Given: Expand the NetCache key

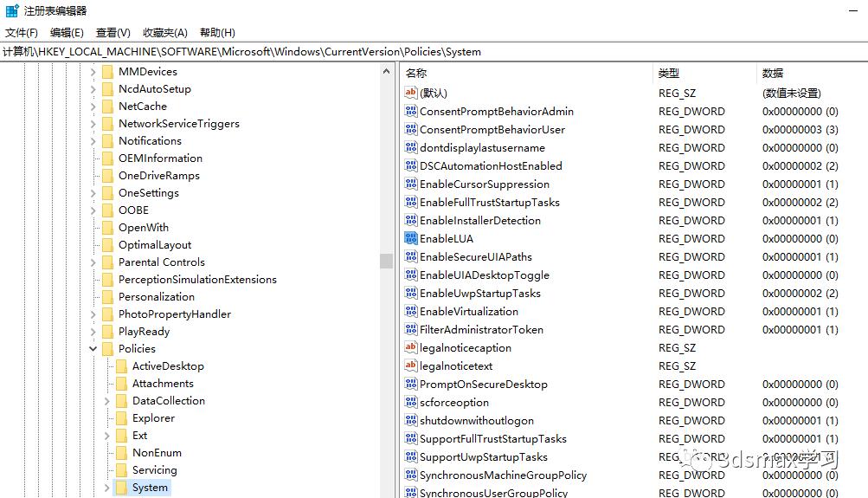Looking at the screenshot, I should [93, 107].
